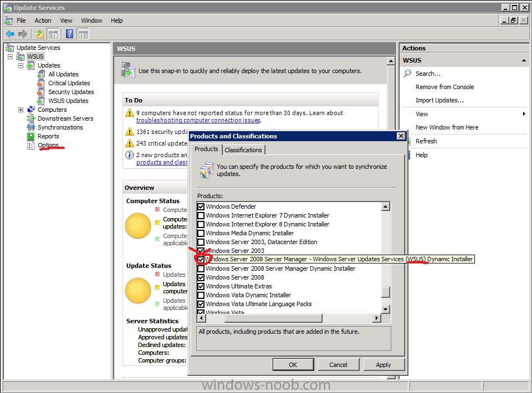Screen dimensions: 532x393
Task: Collapse the WSUS tree node
Action: click(10, 56)
